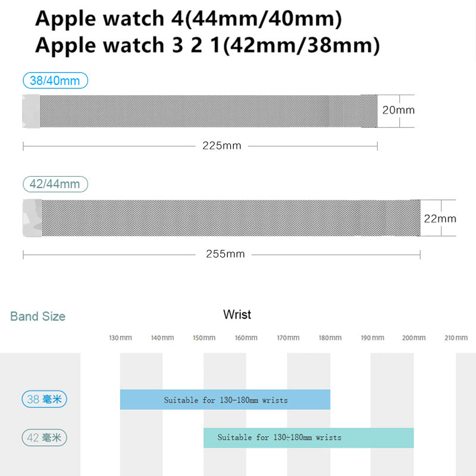Click the magnetic clasp on the 38/40mm band
This screenshot has width=476, height=476.
point(31,111)
